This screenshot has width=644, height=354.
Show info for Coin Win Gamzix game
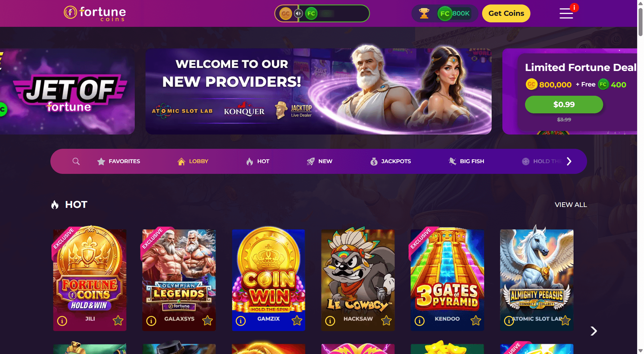[x=241, y=321]
